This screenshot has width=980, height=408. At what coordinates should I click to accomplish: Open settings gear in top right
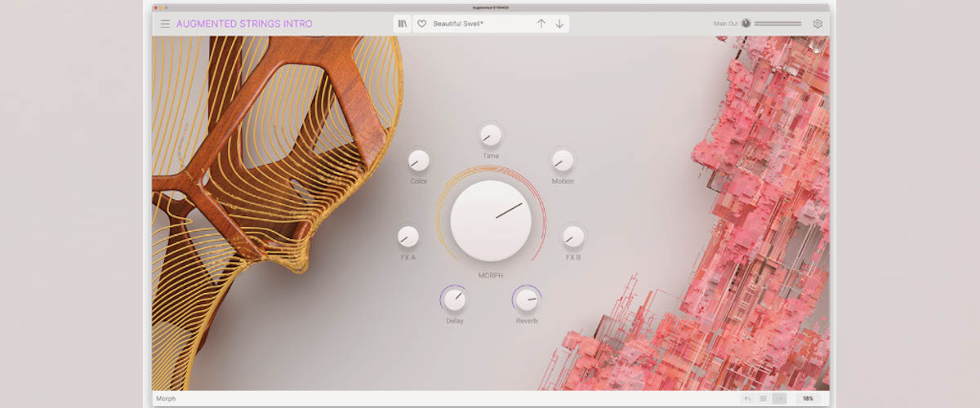[817, 24]
